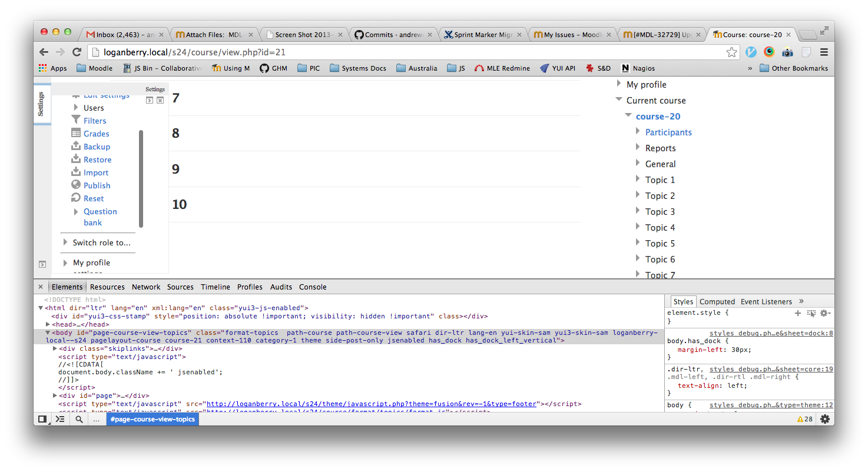Click the blue Vimeo-style extension icon
This screenshot has height=472, width=868.
pyautogui.click(x=751, y=52)
